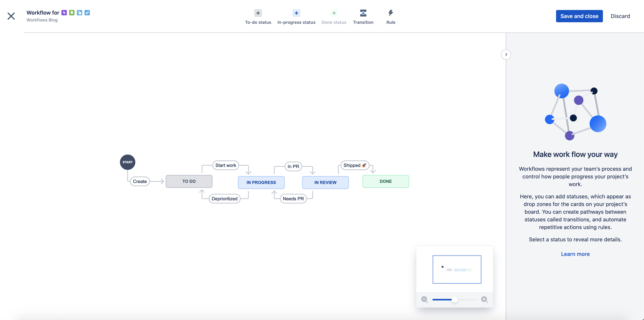Screen dimensions: 644x320
Task: Add a To-do status
Action: point(258,17)
